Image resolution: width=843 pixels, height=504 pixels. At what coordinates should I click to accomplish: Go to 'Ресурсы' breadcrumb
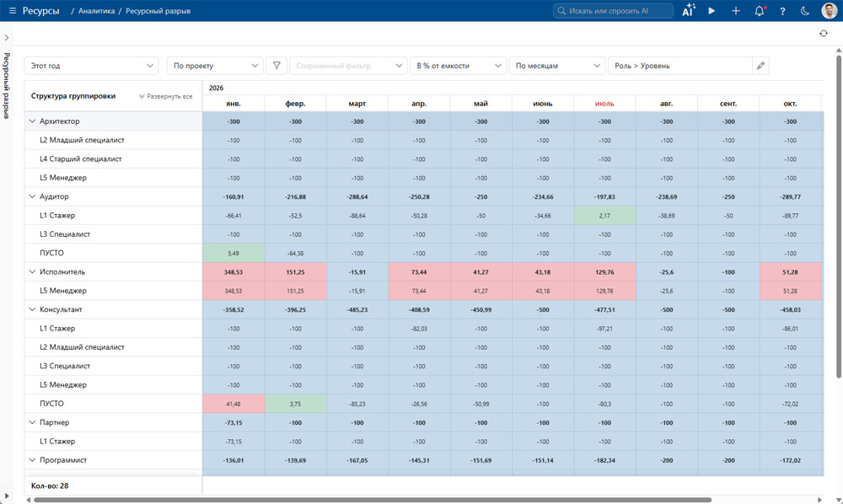(x=40, y=11)
